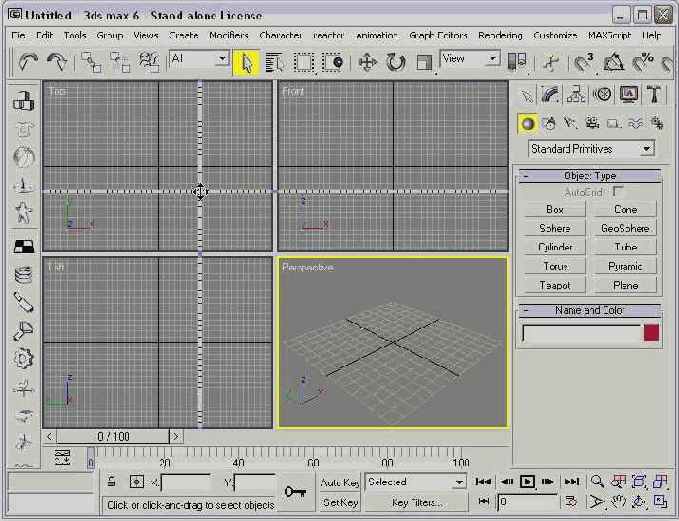The height and width of the screenshot is (521, 679).
Task: Open the Modify panel tab
Action: 551,95
